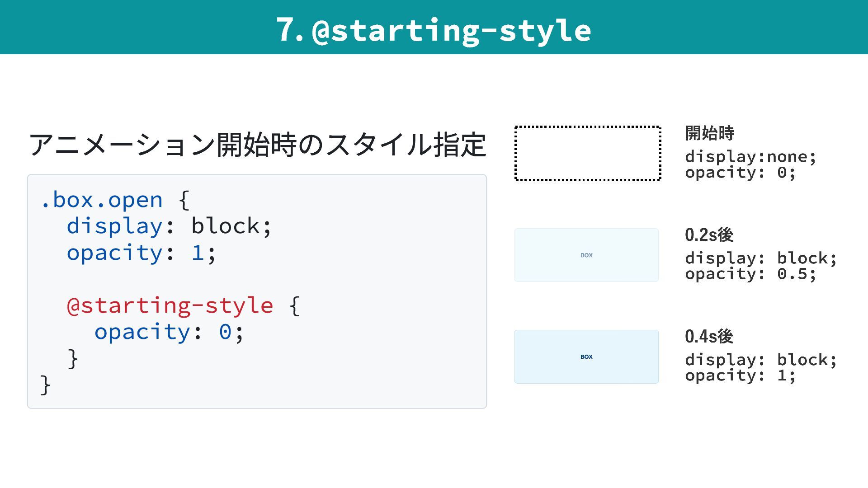Image resolution: width=868 pixels, height=488 pixels.
Task: Click "opacity: 1;" under the 0.4s後 label
Action: click(740, 376)
